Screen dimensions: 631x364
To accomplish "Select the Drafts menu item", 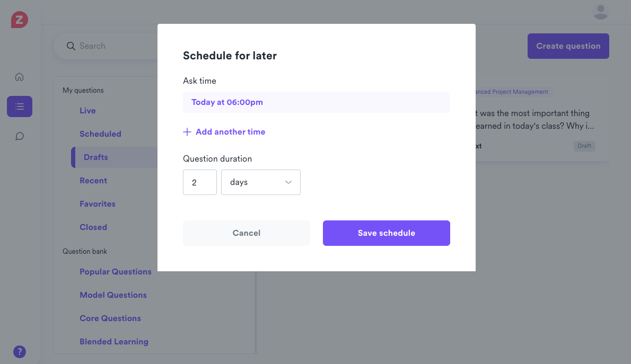I will pyautogui.click(x=95, y=157).
